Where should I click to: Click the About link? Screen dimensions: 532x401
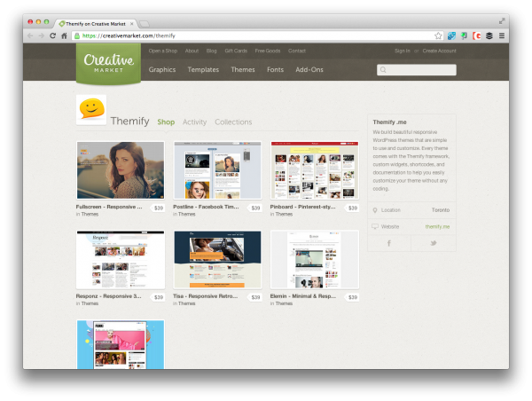(192, 51)
